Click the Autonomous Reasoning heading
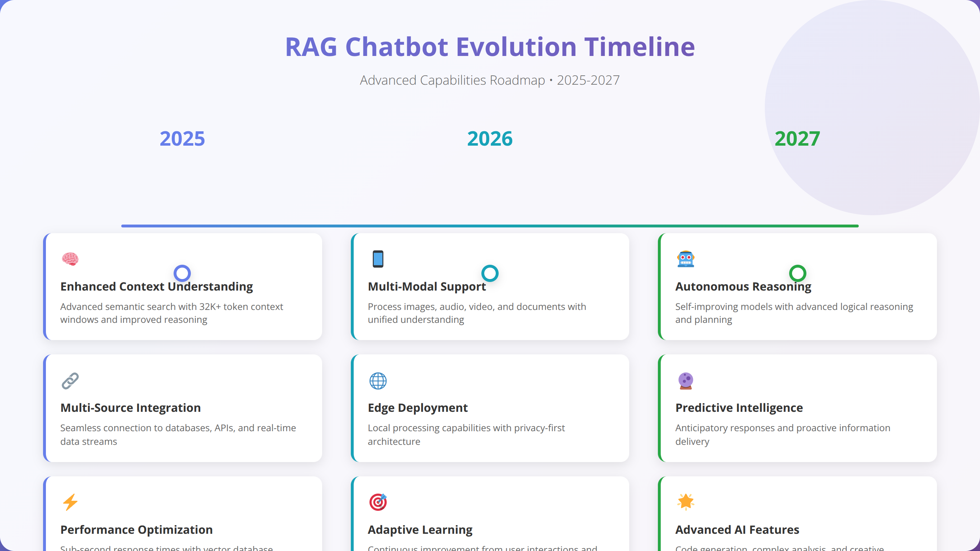 pos(743,287)
